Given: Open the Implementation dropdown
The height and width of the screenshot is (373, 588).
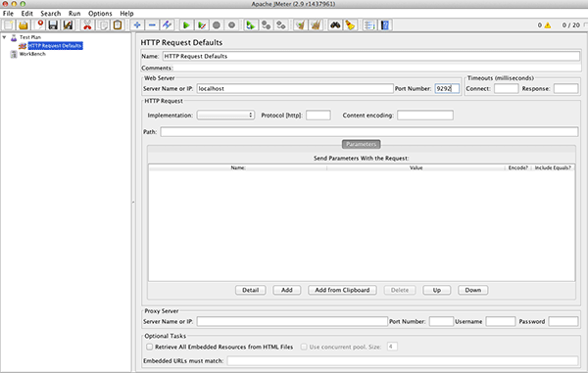Looking at the screenshot, I should 225,115.
